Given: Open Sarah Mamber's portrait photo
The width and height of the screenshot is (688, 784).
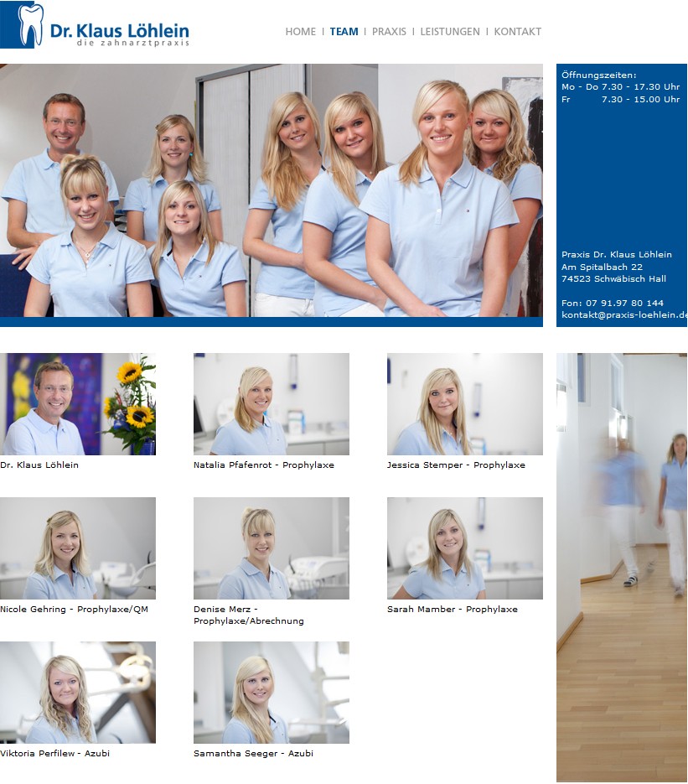Looking at the screenshot, I should tap(464, 548).
